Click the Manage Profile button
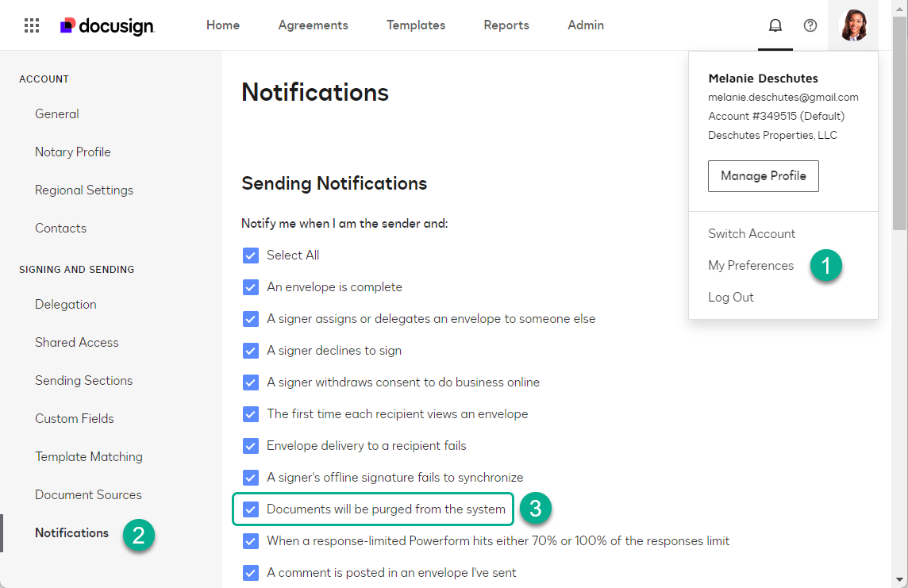The height and width of the screenshot is (588, 908). click(x=763, y=175)
